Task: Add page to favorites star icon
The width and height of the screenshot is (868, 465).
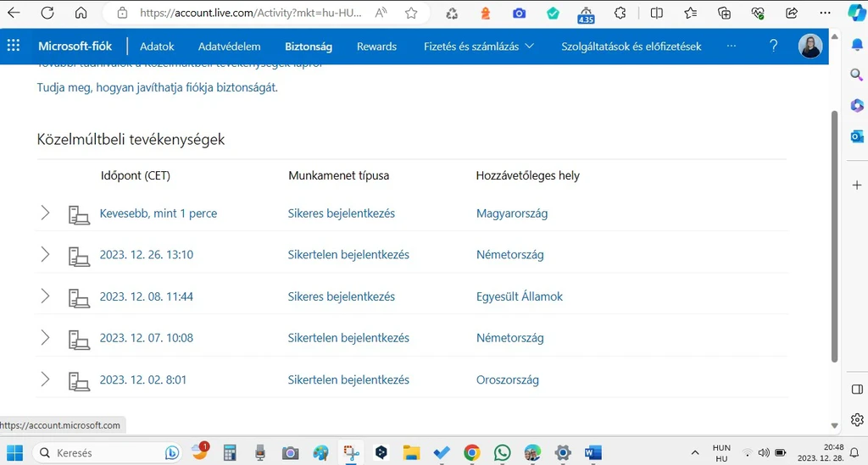Action: point(411,13)
